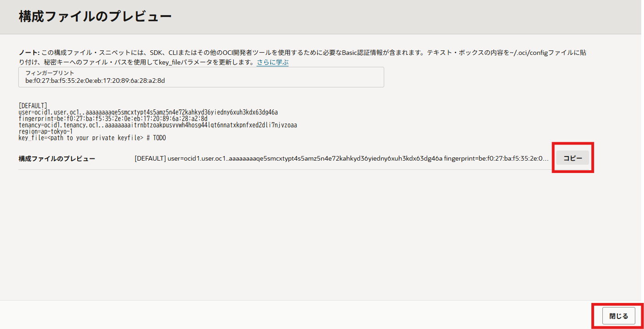Click the region=ap-tokyo-1 line

click(x=46, y=131)
